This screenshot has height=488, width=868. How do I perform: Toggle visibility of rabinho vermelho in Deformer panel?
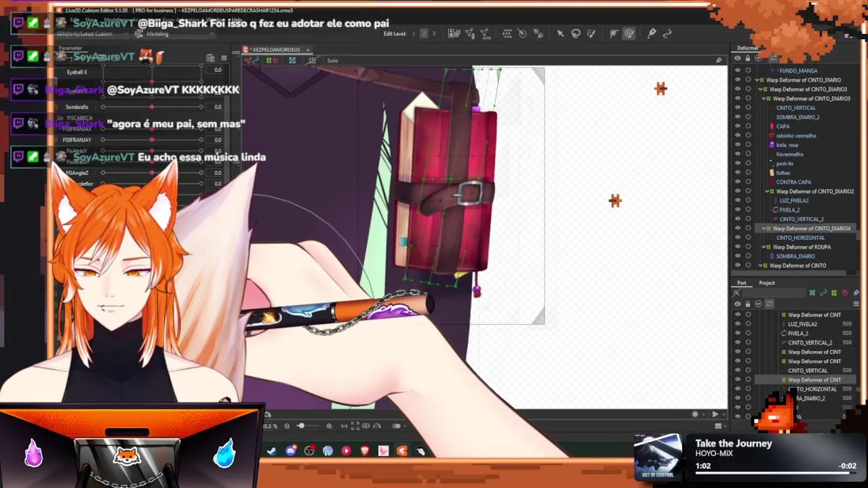738,136
